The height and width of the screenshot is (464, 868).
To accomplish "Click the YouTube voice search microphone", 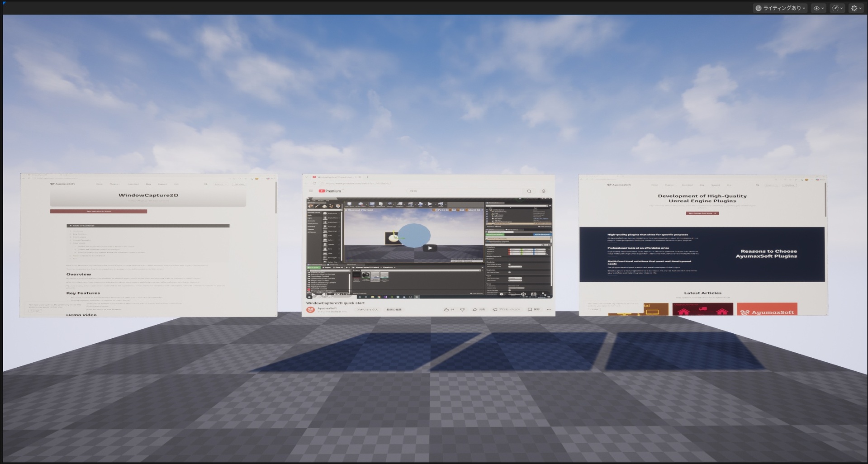I will pyautogui.click(x=543, y=191).
